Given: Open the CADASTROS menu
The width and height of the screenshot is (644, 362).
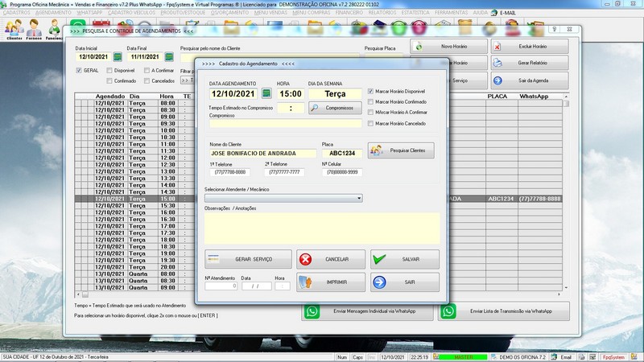Looking at the screenshot, I should click(x=16, y=13).
